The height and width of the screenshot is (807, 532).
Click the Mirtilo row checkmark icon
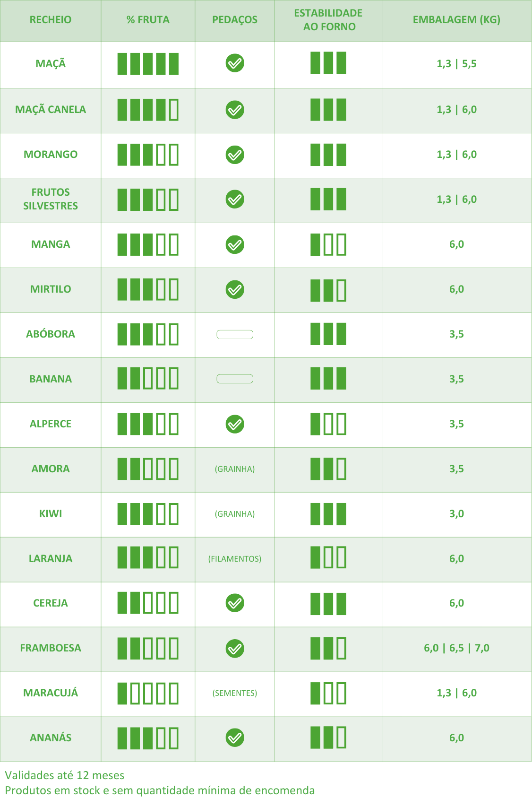(x=235, y=290)
